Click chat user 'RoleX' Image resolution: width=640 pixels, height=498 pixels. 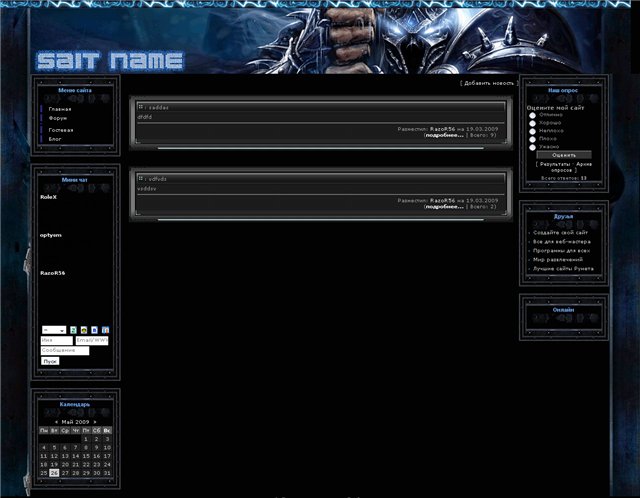tap(49, 197)
